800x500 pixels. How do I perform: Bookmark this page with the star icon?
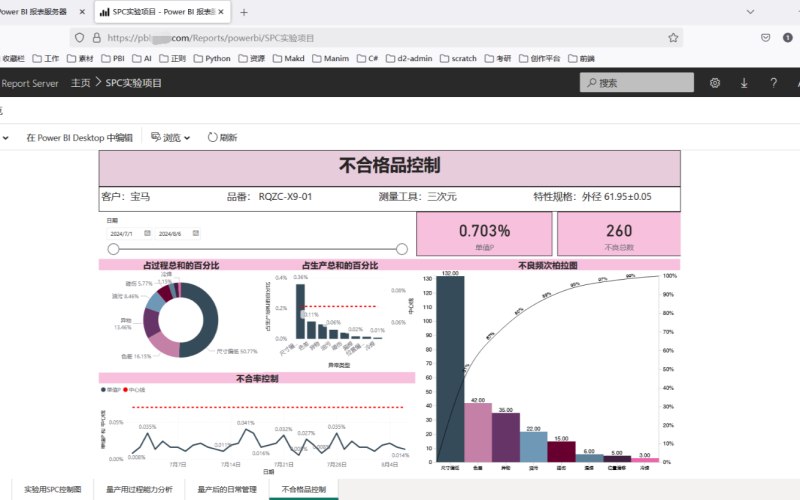[x=673, y=38]
